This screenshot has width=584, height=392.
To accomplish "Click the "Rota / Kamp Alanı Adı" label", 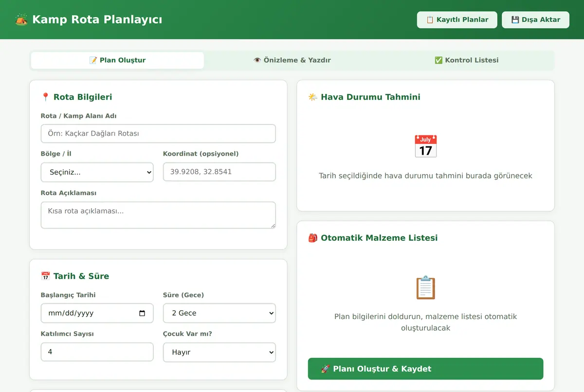I will click(x=79, y=116).
